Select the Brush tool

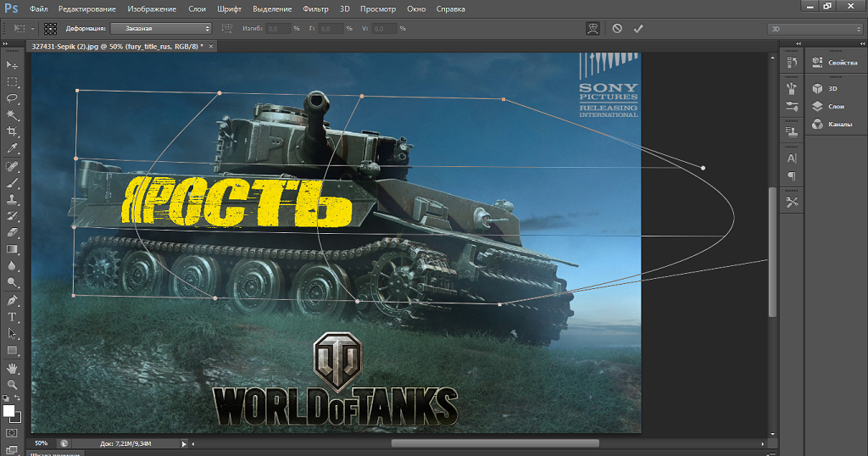point(12,182)
